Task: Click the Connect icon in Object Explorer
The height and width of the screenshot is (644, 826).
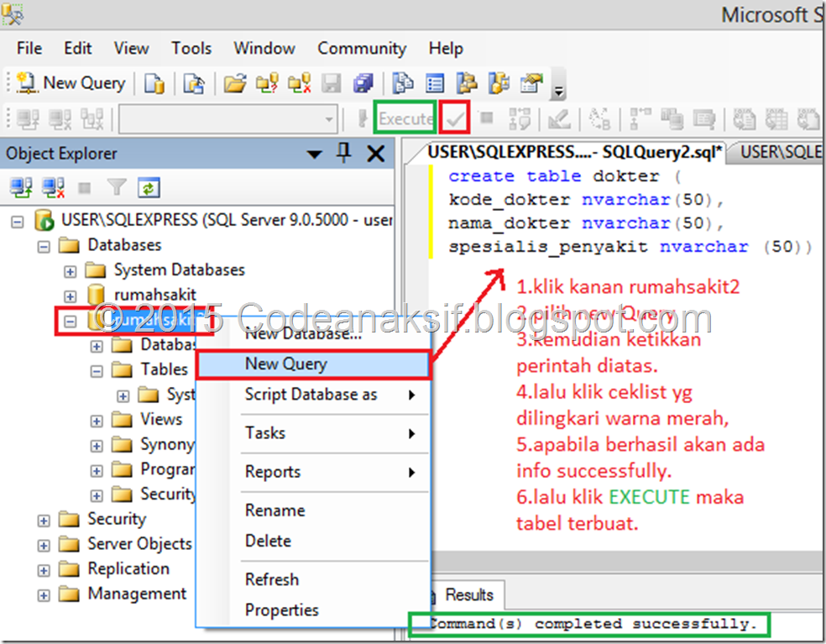Action: pos(22,187)
